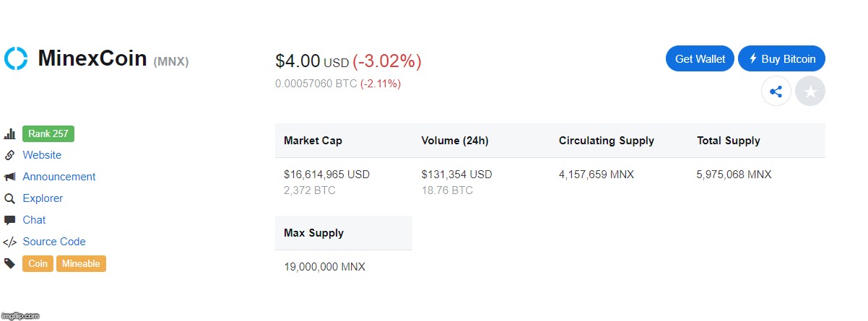
Task: Select the green Rank 257 badge
Action: (x=48, y=133)
